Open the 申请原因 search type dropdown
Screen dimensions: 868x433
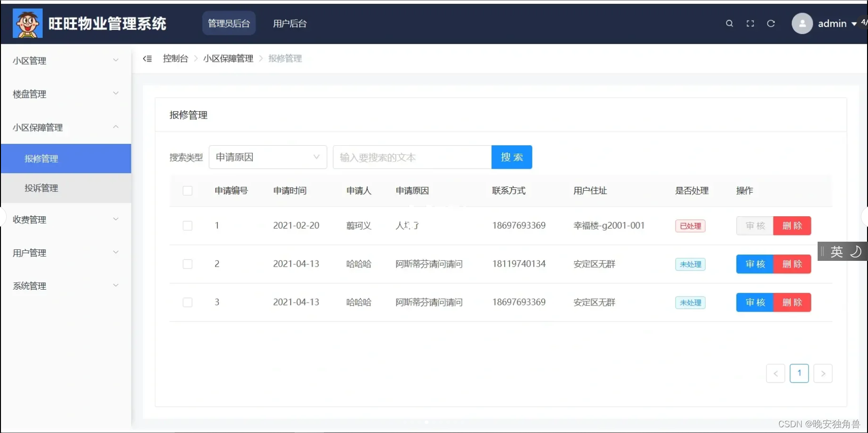(x=267, y=157)
